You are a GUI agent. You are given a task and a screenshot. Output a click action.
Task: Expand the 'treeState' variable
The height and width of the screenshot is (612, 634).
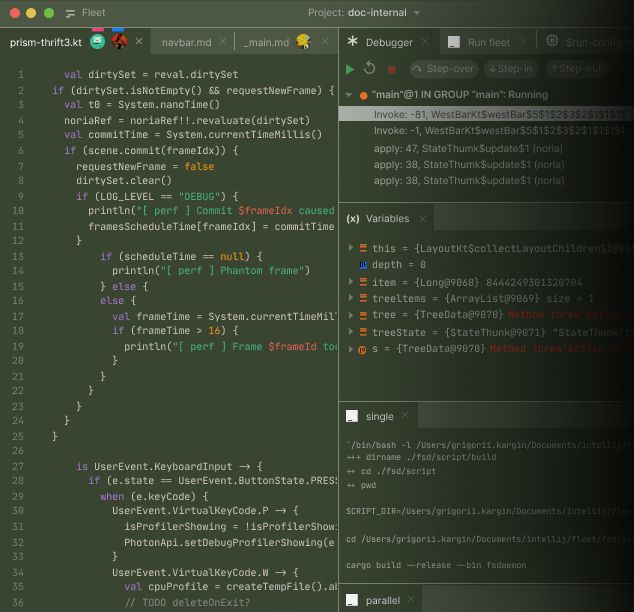[351, 331]
